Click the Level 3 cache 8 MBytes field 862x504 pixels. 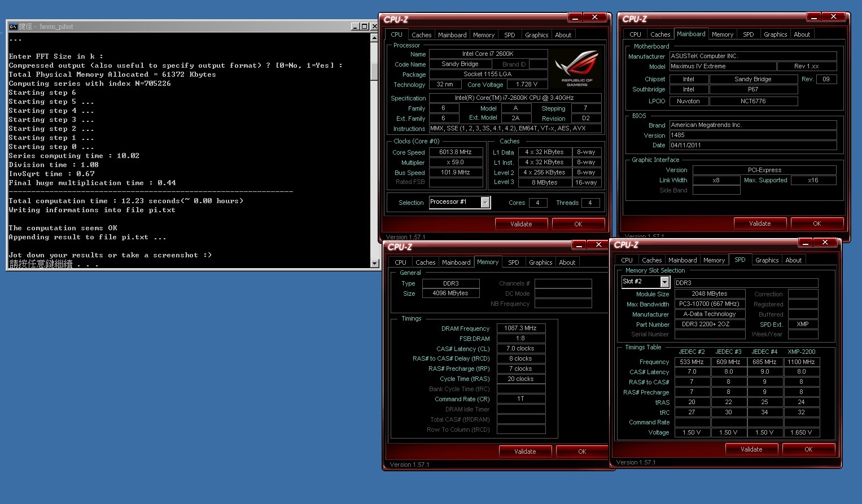point(544,182)
